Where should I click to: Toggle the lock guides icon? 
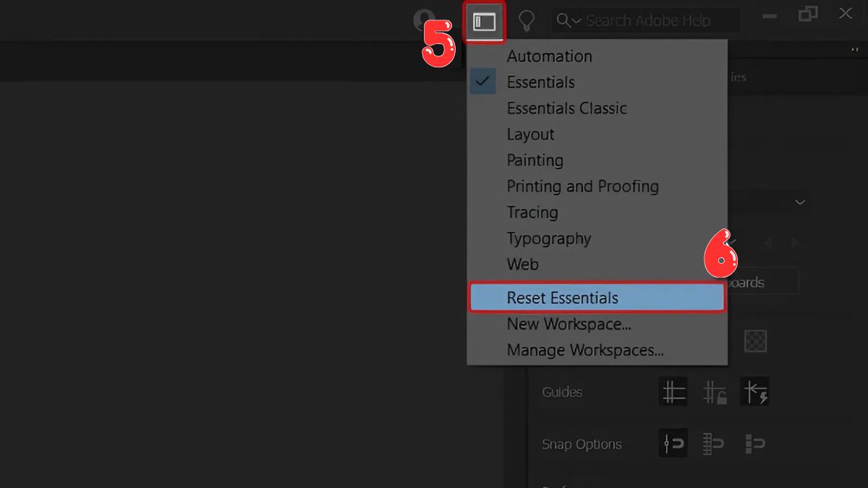[x=714, y=392]
